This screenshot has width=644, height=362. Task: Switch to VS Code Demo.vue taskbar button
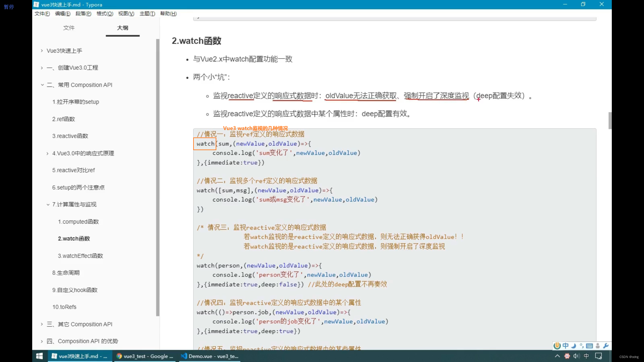tap(210, 356)
